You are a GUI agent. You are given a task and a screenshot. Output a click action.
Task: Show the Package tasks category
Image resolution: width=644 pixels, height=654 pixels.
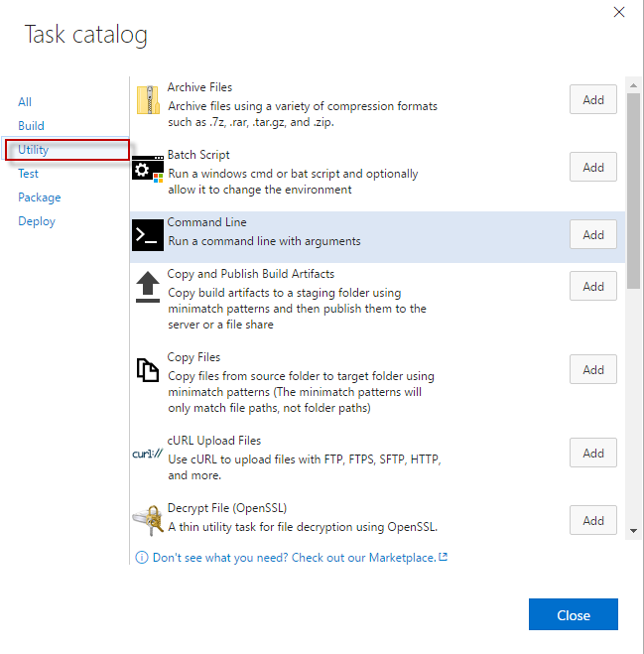click(x=40, y=197)
